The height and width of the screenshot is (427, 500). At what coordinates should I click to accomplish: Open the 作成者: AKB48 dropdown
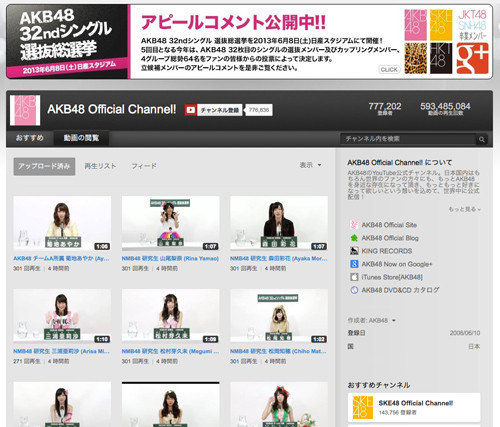(371, 320)
